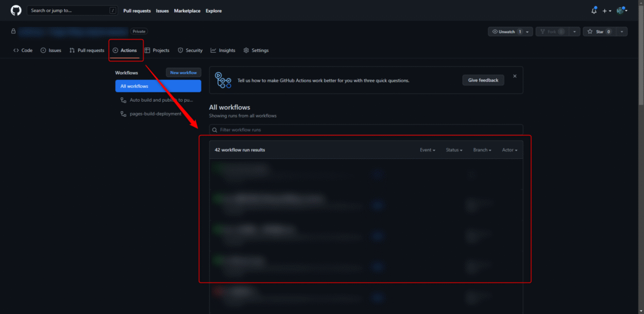Open the Insights tab
644x314 pixels.
[x=223, y=50]
